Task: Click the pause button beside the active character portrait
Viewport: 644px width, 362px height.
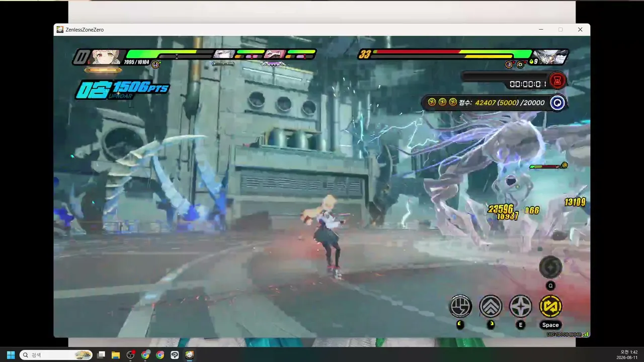Action: point(81,57)
